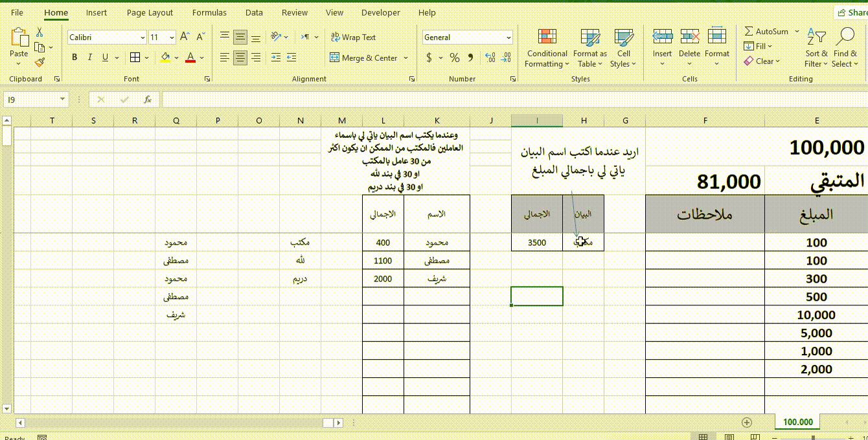The height and width of the screenshot is (440, 868).
Task: Click the red font color swatch
Action: pyautogui.click(x=190, y=58)
